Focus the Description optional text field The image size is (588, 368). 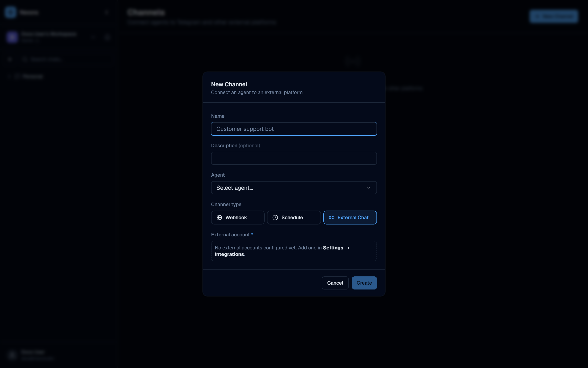coord(294,158)
